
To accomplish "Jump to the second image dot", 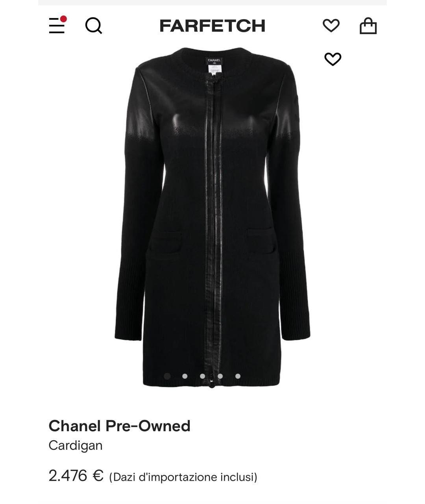I will [x=185, y=376].
